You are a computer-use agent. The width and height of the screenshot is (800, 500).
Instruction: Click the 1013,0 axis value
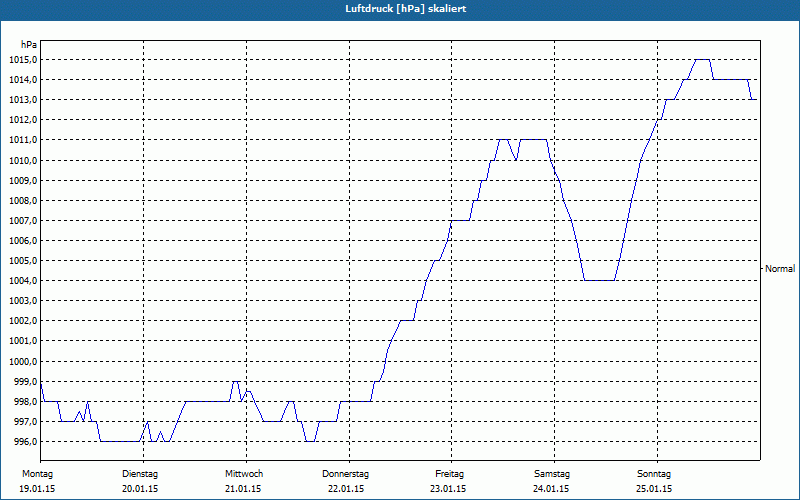[x=23, y=100]
